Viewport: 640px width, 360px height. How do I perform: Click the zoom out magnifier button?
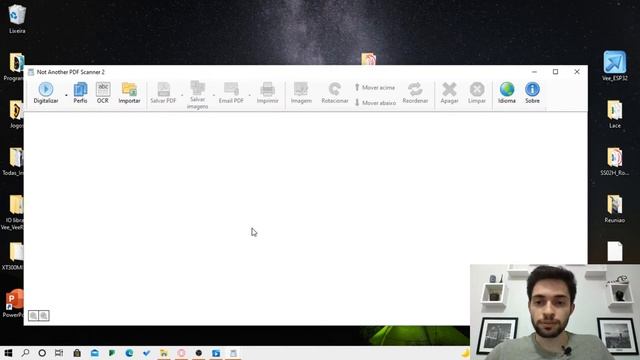pos(33,316)
